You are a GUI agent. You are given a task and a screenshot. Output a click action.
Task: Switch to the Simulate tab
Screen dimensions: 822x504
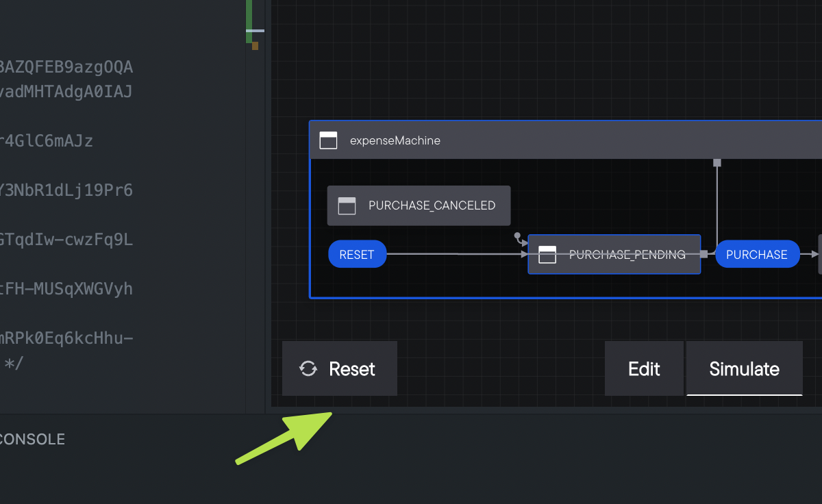click(x=745, y=368)
